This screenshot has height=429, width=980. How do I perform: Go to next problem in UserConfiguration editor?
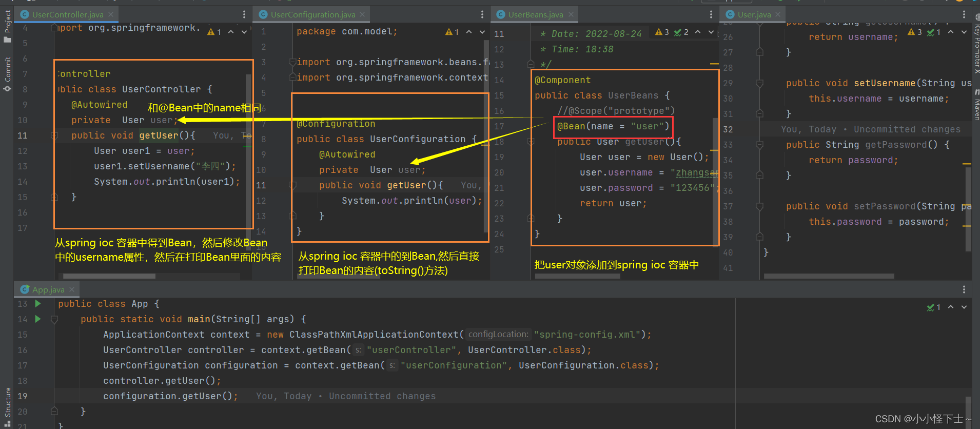482,32
